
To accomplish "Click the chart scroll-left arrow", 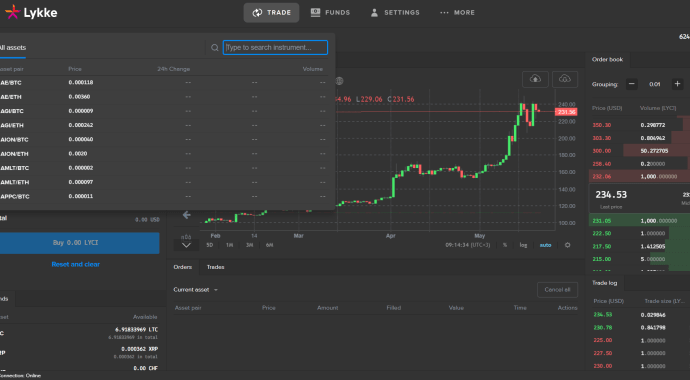I will coord(187,215).
